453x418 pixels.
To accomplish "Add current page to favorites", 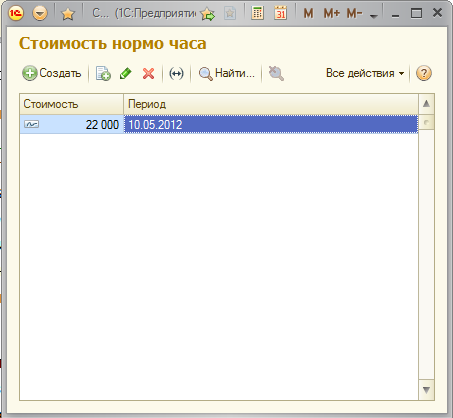I will point(208,14).
